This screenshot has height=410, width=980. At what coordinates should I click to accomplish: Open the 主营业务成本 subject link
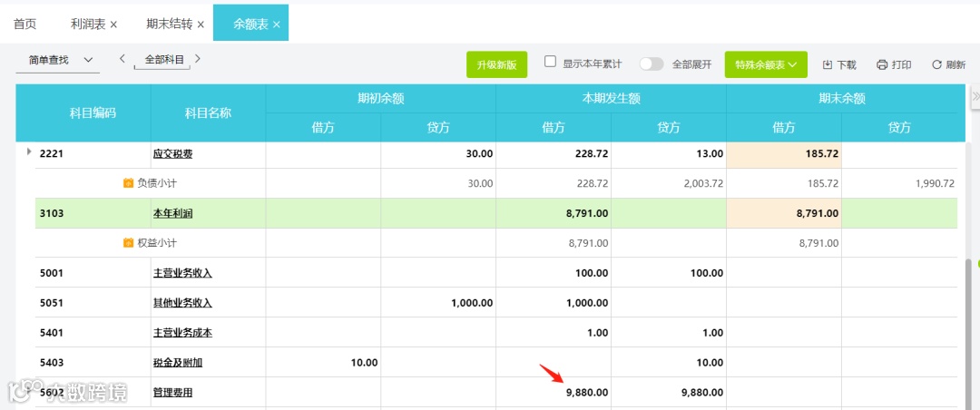pos(182,333)
